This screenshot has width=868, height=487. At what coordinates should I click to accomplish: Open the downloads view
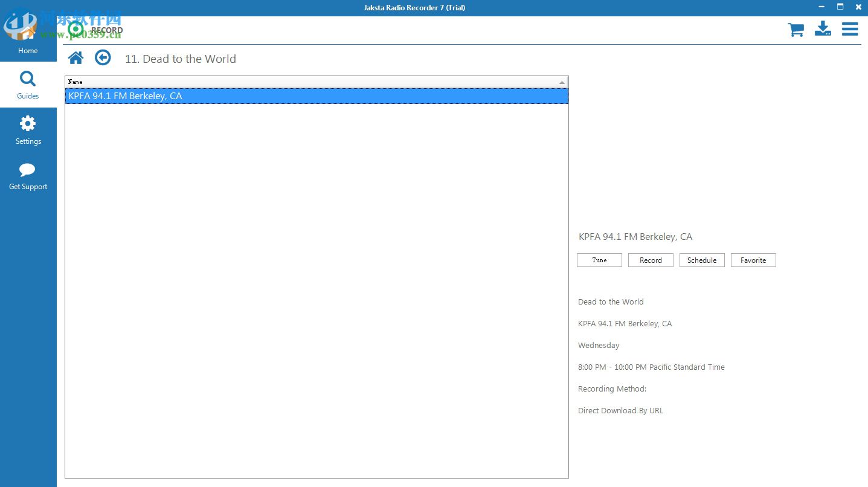click(823, 28)
